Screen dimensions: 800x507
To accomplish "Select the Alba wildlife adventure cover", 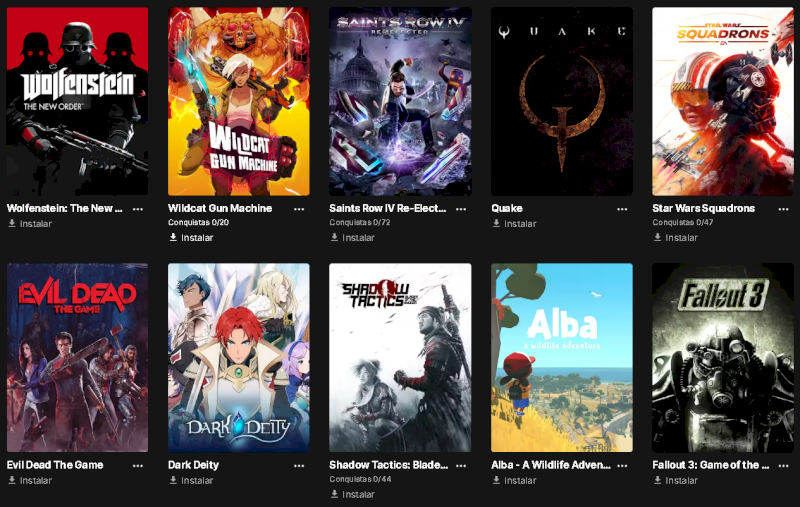I will click(562, 358).
